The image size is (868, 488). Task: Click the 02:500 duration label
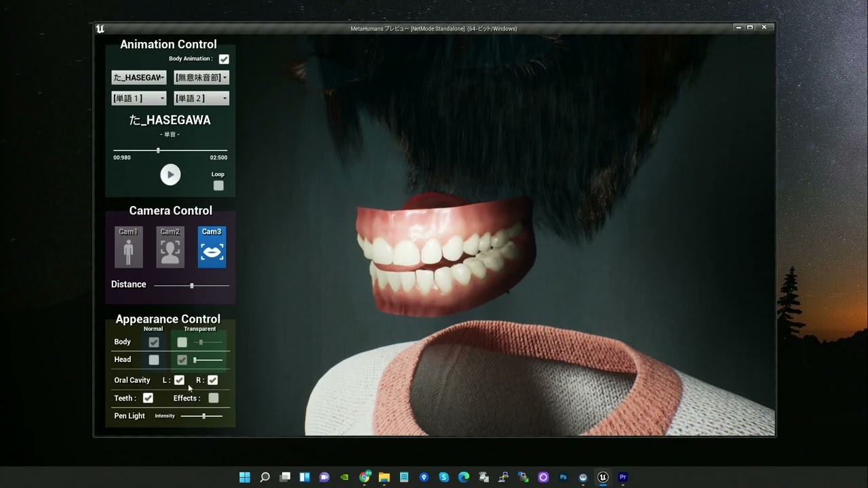click(x=218, y=157)
